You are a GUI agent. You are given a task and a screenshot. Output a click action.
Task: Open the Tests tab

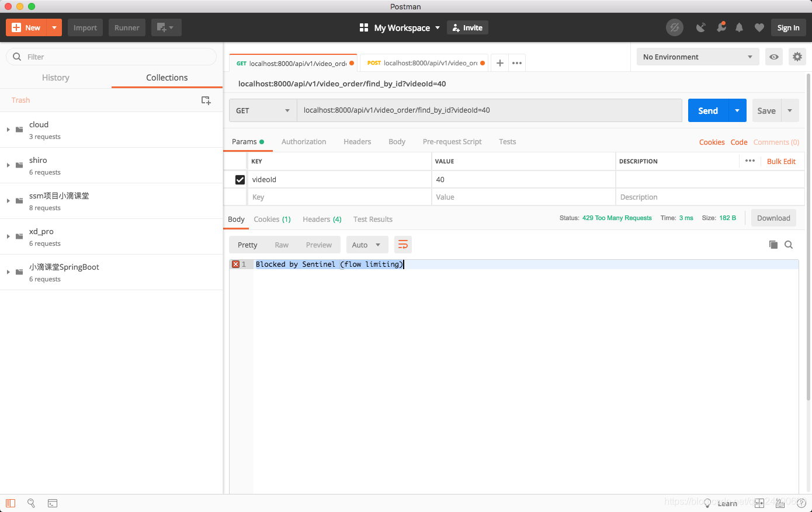click(508, 142)
